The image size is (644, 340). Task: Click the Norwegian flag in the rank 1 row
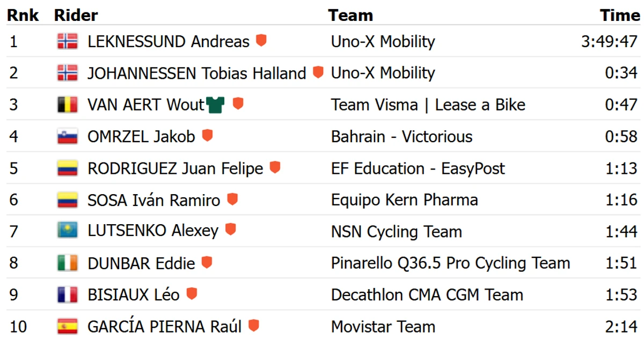pos(68,41)
